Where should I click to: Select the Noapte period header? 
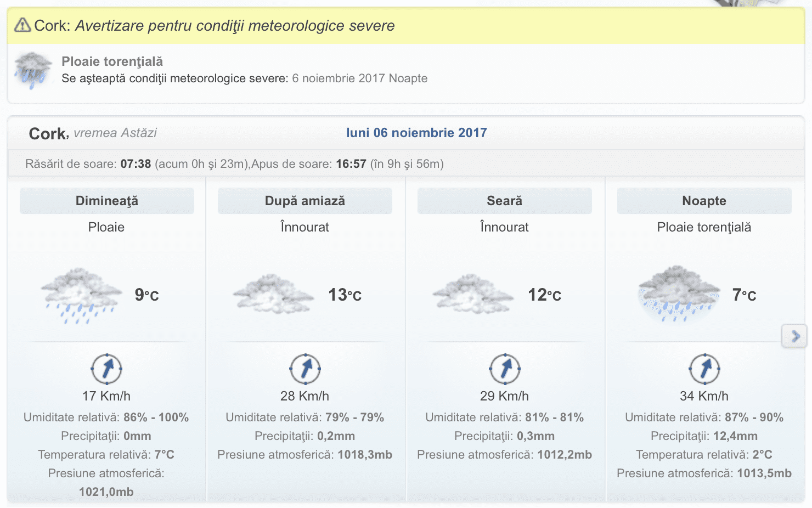704,201
